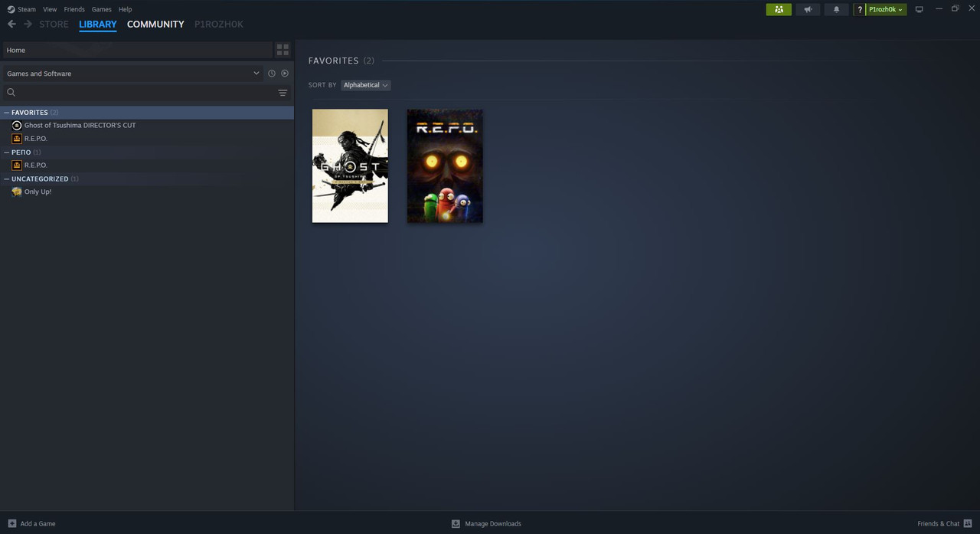Click the FAVORITES (2) section heading
Image resolution: width=980 pixels, height=534 pixels.
click(x=341, y=61)
